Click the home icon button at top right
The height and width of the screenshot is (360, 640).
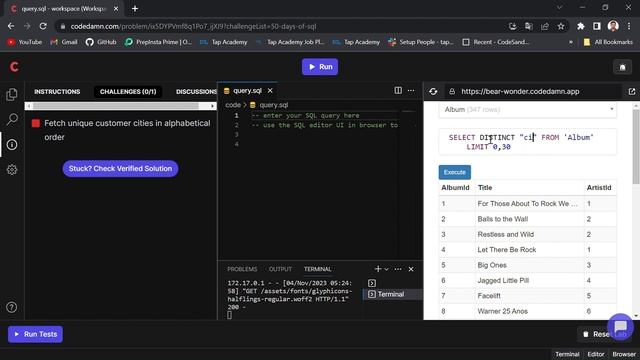622,67
